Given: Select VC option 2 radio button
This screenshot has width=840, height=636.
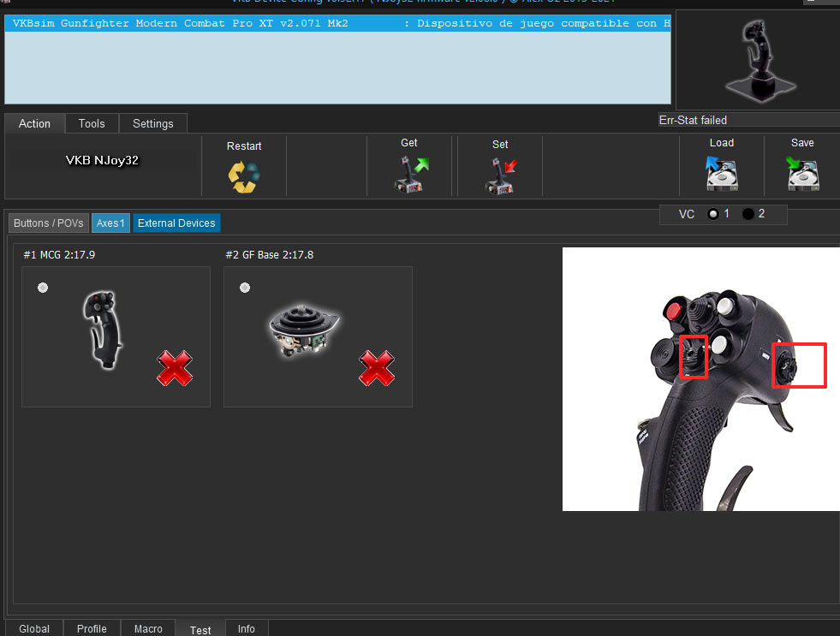Looking at the screenshot, I should [748, 214].
